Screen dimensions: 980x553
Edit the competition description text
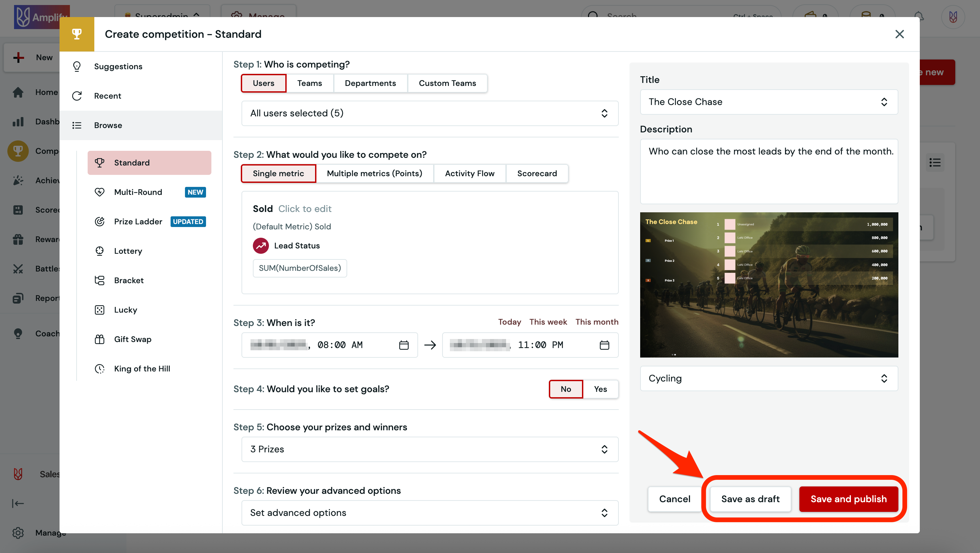(769, 171)
